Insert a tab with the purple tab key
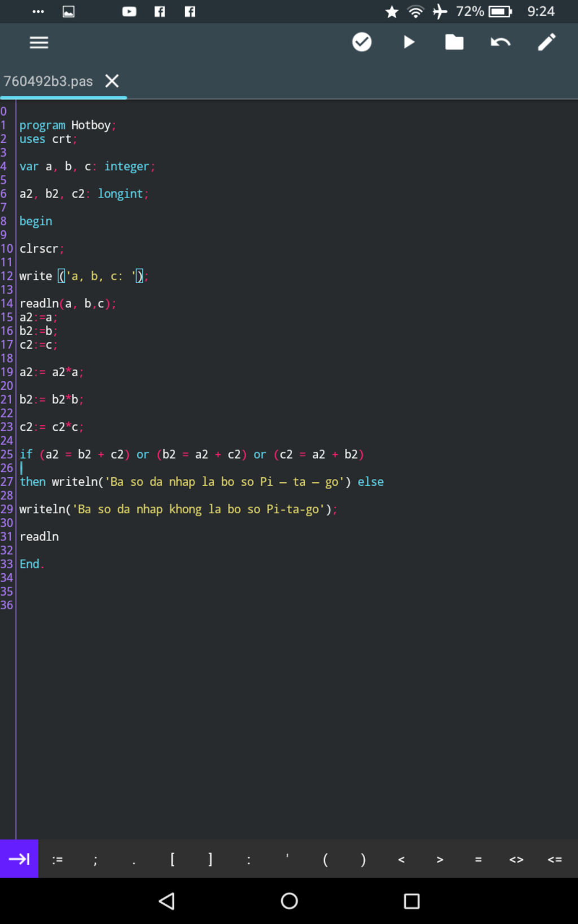 19,859
